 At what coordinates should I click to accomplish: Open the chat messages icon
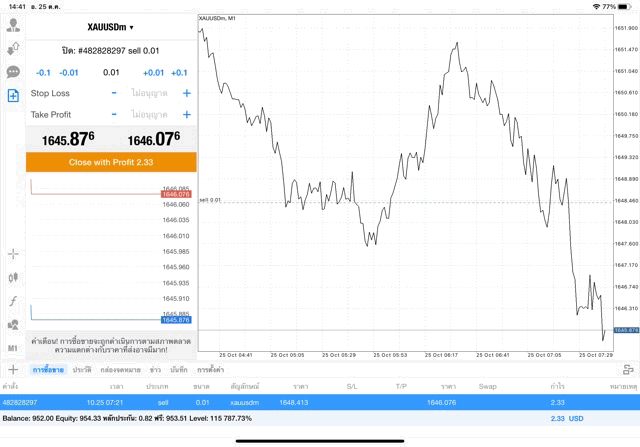coord(13,72)
